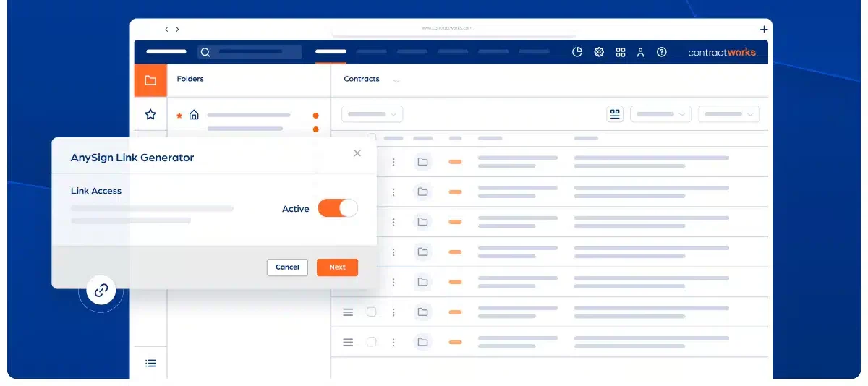The width and height of the screenshot is (868, 386).
Task: Open new tab with plus icon
Action: [764, 29]
